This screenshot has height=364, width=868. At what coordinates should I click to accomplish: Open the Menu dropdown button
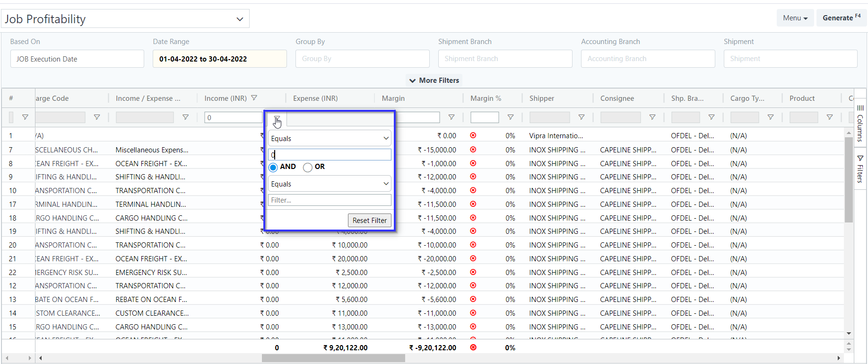(795, 18)
